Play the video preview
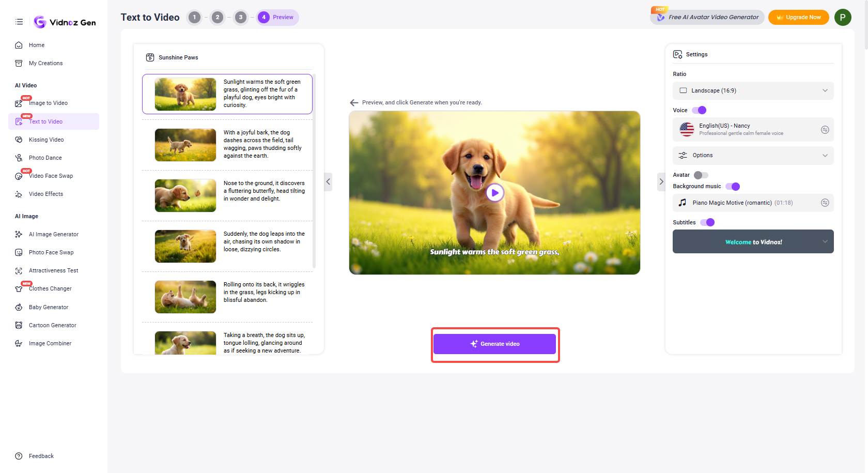 [x=495, y=193]
